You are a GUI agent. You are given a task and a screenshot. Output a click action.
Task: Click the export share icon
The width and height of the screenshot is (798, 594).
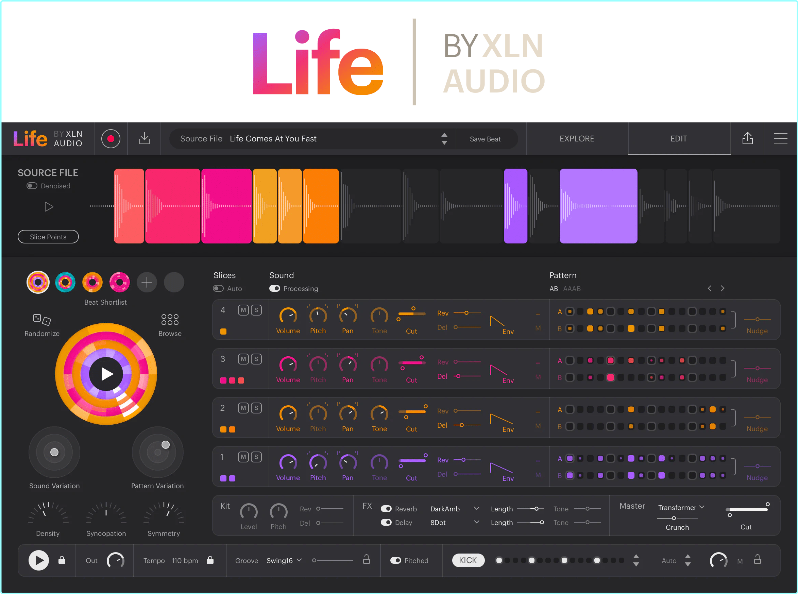pos(747,138)
